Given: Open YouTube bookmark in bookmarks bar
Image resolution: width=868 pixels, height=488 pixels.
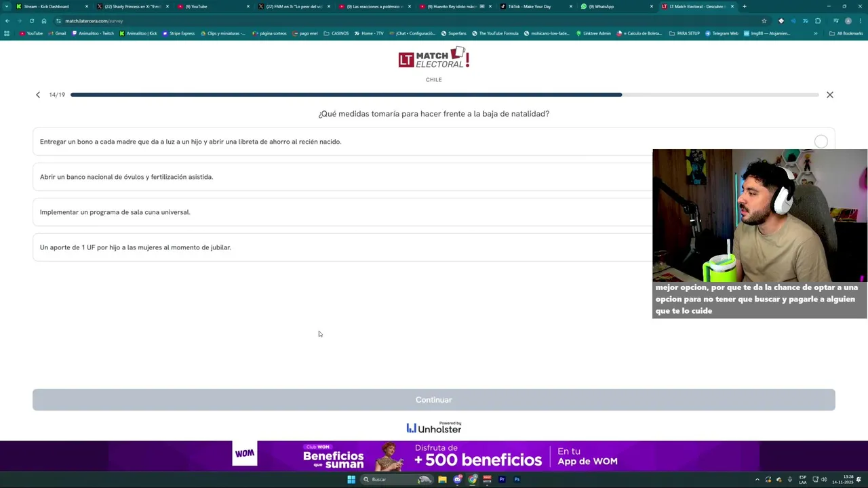Looking at the screenshot, I should tap(31, 33).
